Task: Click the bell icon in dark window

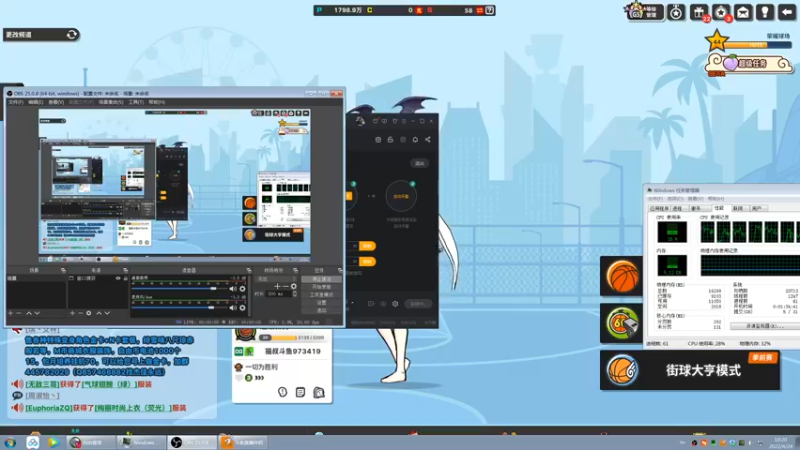Action: (x=415, y=139)
